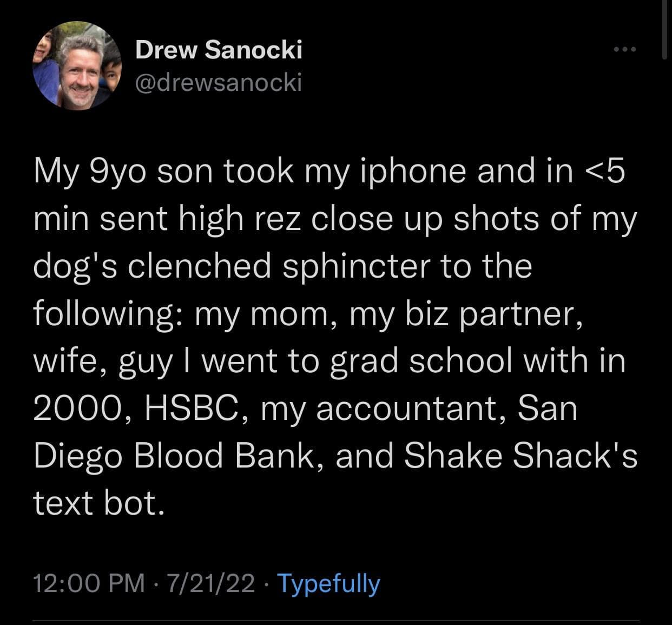Click "text bot." on the last line
The width and height of the screenshot is (672, 625).
98,503
